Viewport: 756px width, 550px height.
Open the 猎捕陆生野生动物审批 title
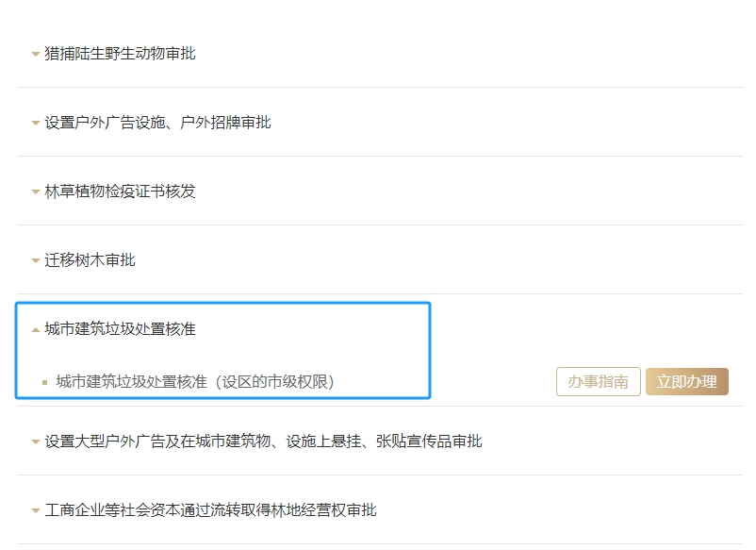pyautogui.click(x=120, y=54)
